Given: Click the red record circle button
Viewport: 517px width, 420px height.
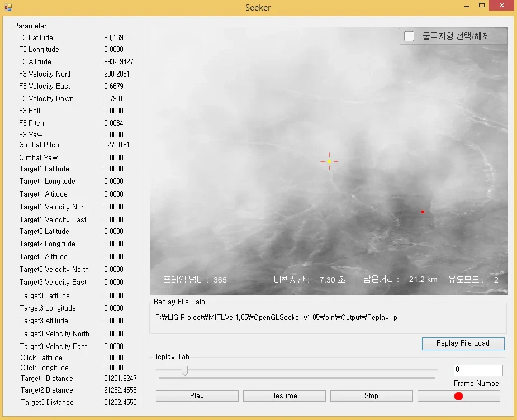Looking at the screenshot, I should (x=459, y=395).
